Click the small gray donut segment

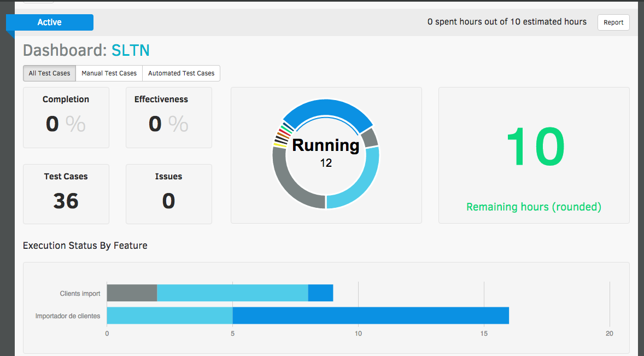pos(370,137)
